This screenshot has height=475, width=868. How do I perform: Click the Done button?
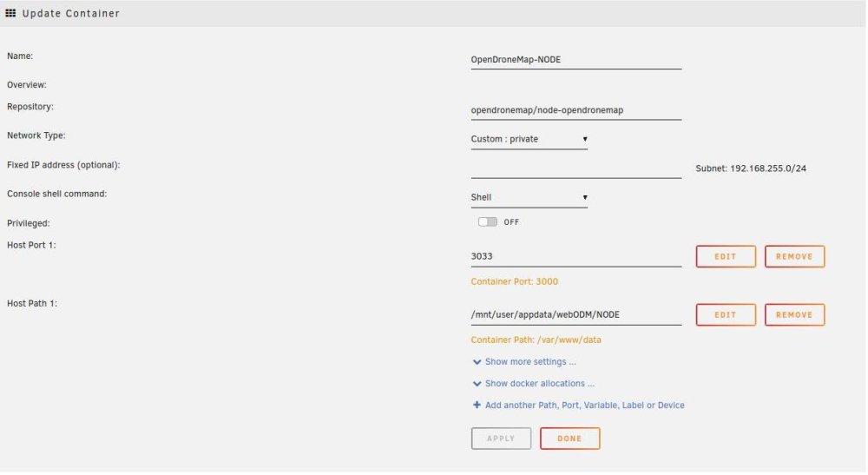(569, 439)
